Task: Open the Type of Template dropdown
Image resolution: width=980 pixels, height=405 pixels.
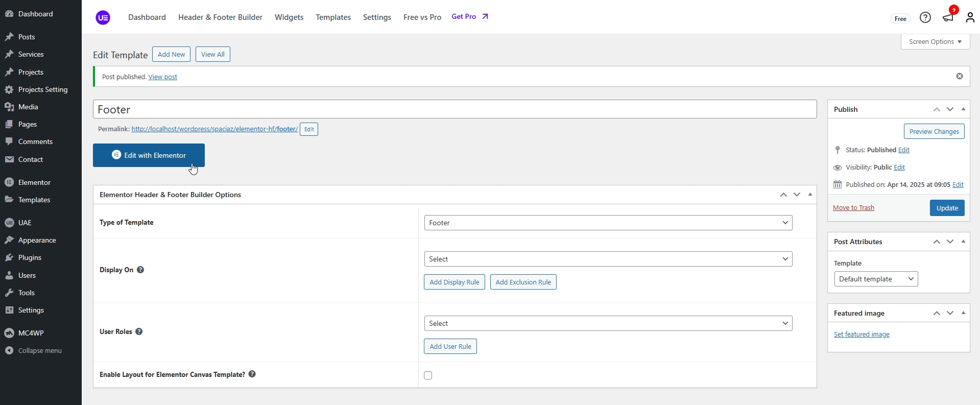Action: (x=608, y=223)
